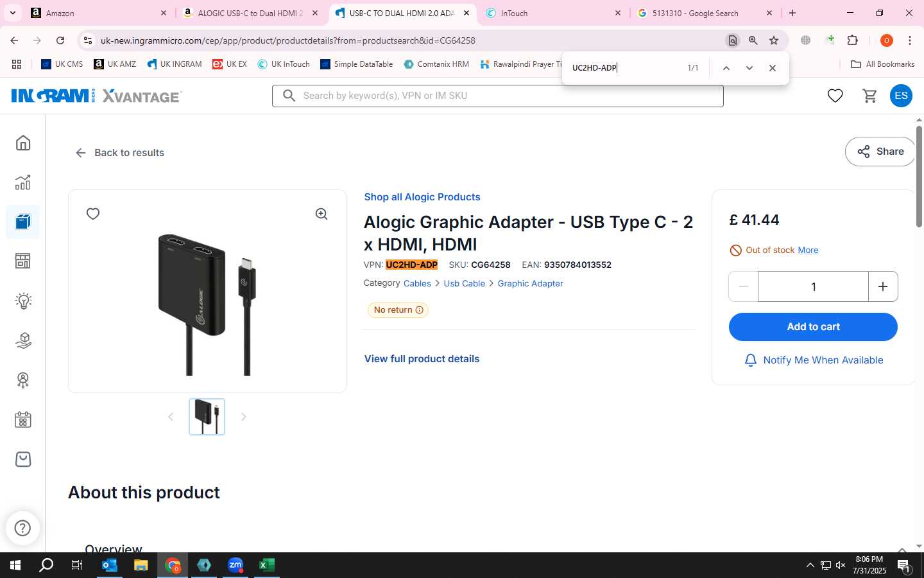Bookmark this page with the star
Viewport: 924px width, 578px height.
(x=774, y=40)
